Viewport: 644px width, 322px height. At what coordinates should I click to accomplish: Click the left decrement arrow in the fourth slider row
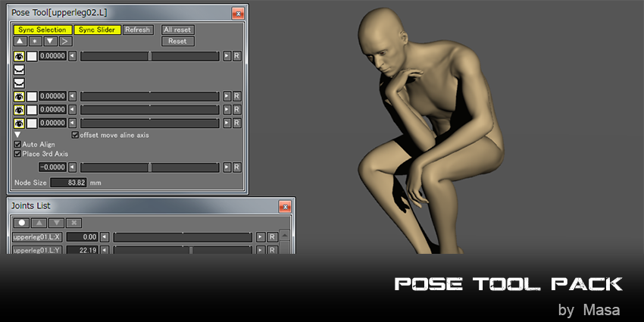[x=72, y=123]
